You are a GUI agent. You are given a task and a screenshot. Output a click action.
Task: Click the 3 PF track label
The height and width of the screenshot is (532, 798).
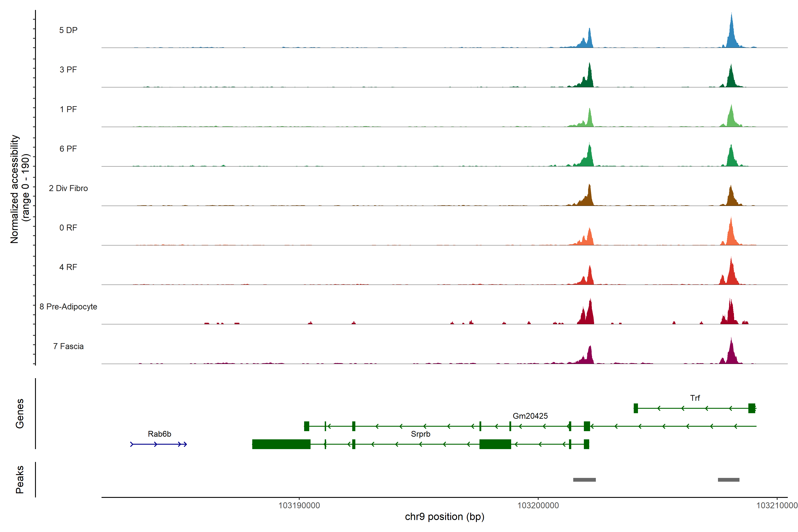tap(68, 70)
